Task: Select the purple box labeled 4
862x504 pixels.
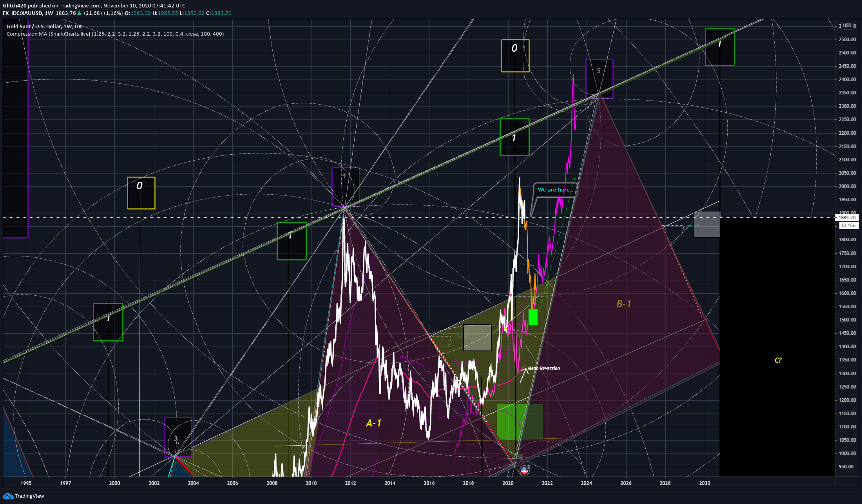Action: coord(346,187)
